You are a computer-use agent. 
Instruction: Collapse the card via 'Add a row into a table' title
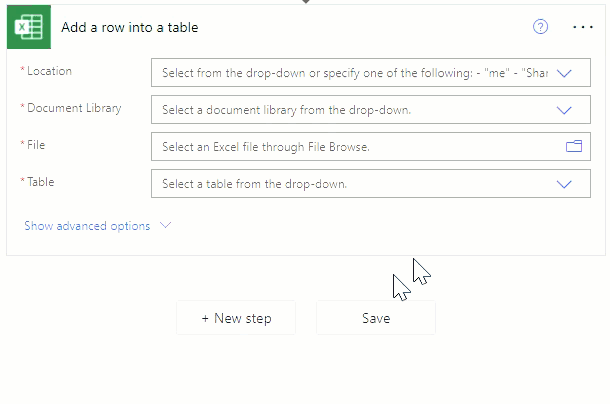tap(130, 27)
